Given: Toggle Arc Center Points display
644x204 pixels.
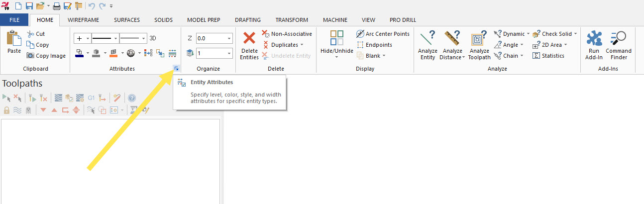Looking at the screenshot, I should [x=383, y=34].
